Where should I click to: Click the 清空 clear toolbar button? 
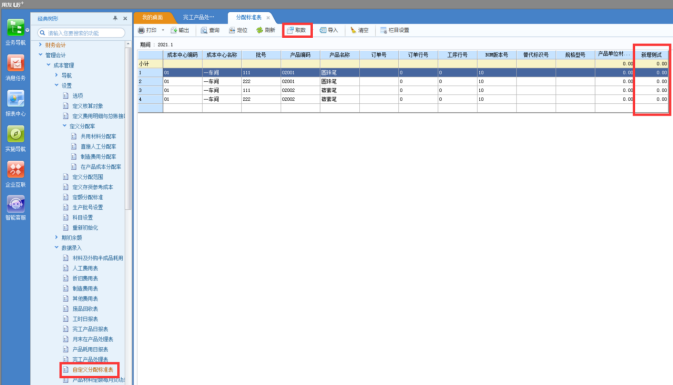tap(360, 30)
